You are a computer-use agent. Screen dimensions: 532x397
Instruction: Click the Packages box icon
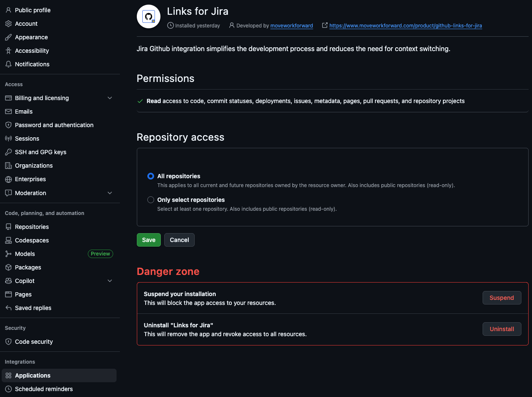pos(8,267)
